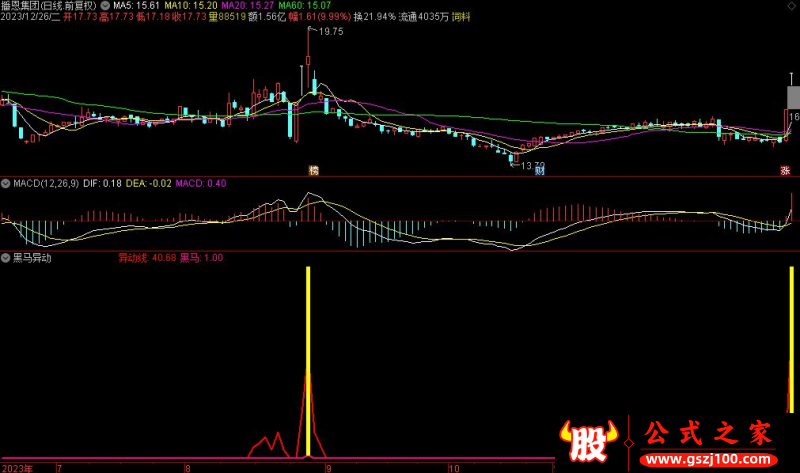Viewport: 800px width, 473px height.
Task: Click the MACD(12,26,9) indicator title
Action: point(45,183)
